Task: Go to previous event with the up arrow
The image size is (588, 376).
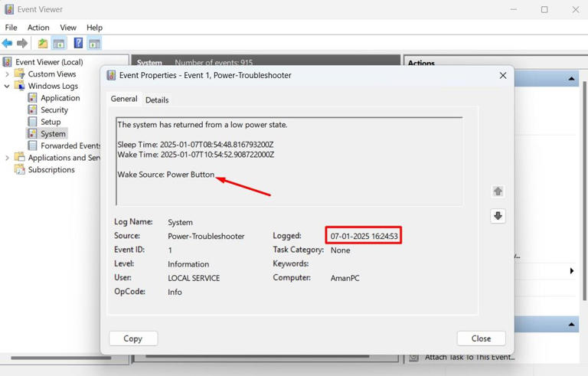Action: [498, 191]
